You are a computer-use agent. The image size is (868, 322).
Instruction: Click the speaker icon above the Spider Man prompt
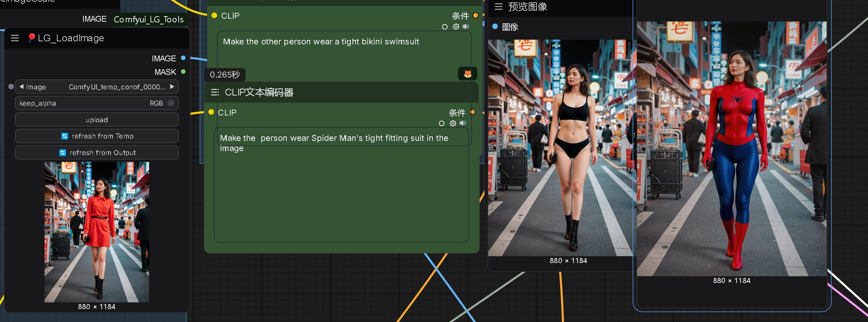[x=463, y=123]
